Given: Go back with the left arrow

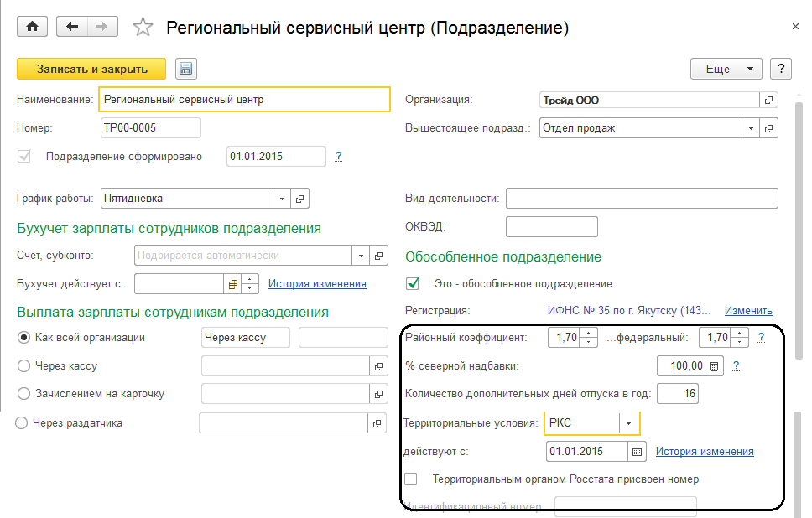Looking at the screenshot, I should point(71,27).
